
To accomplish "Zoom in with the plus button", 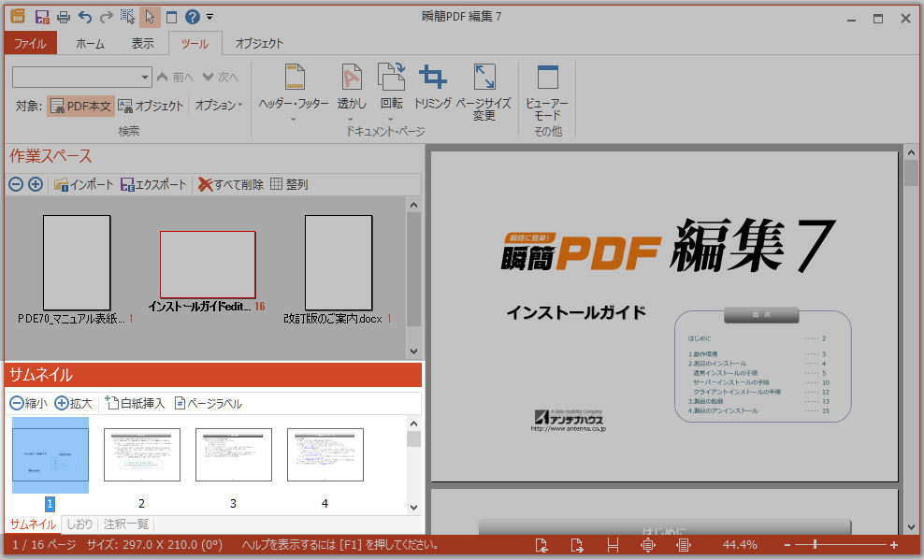I will tap(894, 545).
